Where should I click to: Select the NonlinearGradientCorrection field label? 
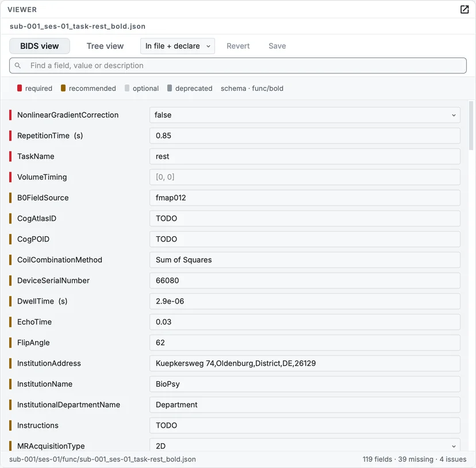click(x=68, y=115)
